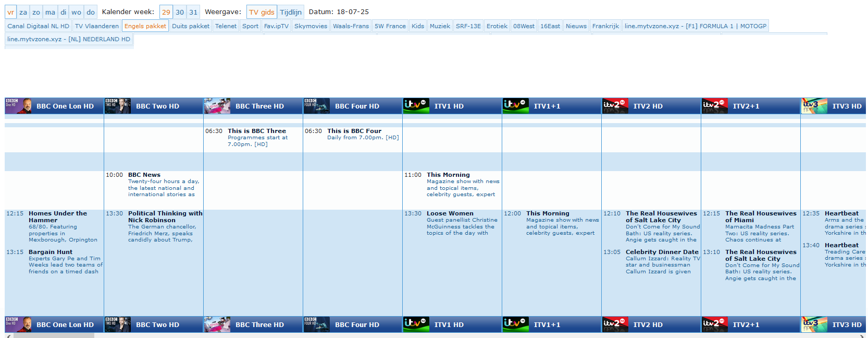Screen dimensions: 868x338
Task: Open This is BBC Four listing
Action: pyautogui.click(x=354, y=131)
